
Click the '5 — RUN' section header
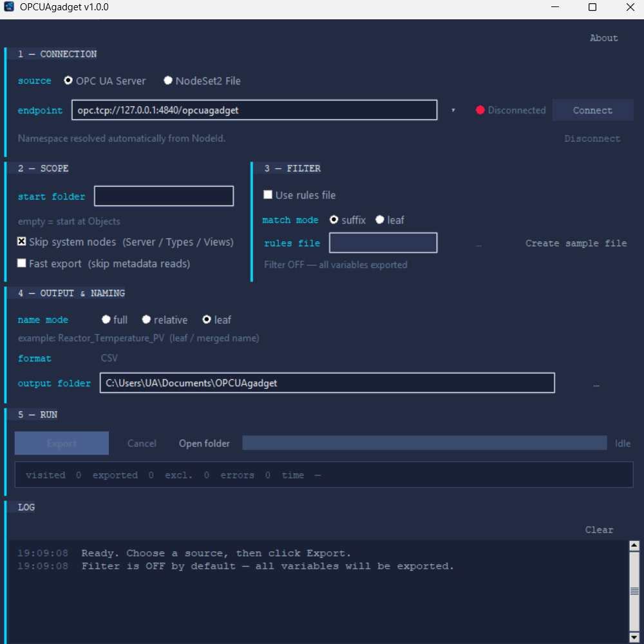[37, 414]
